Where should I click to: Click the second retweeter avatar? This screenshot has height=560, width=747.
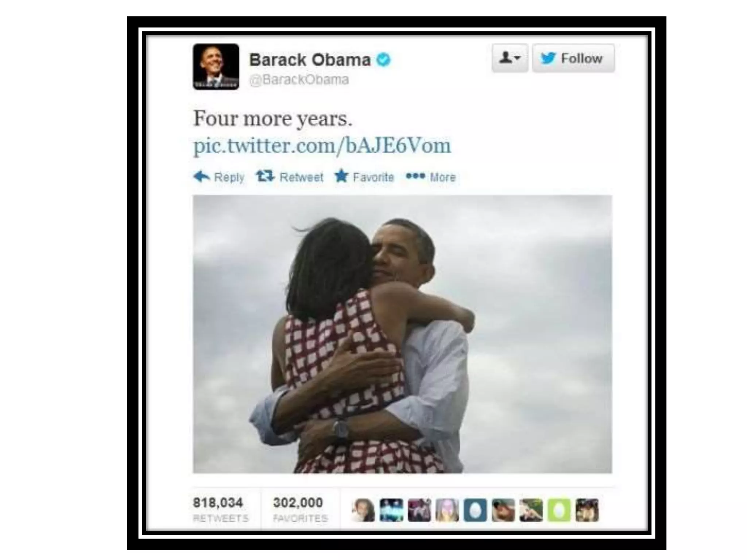click(391, 510)
